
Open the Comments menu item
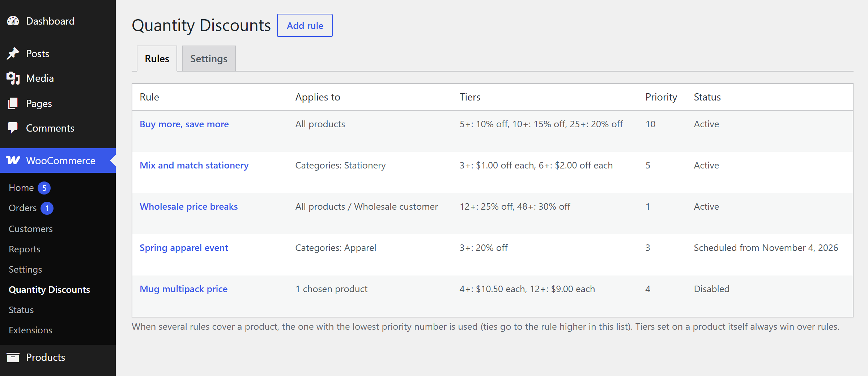coord(58,128)
